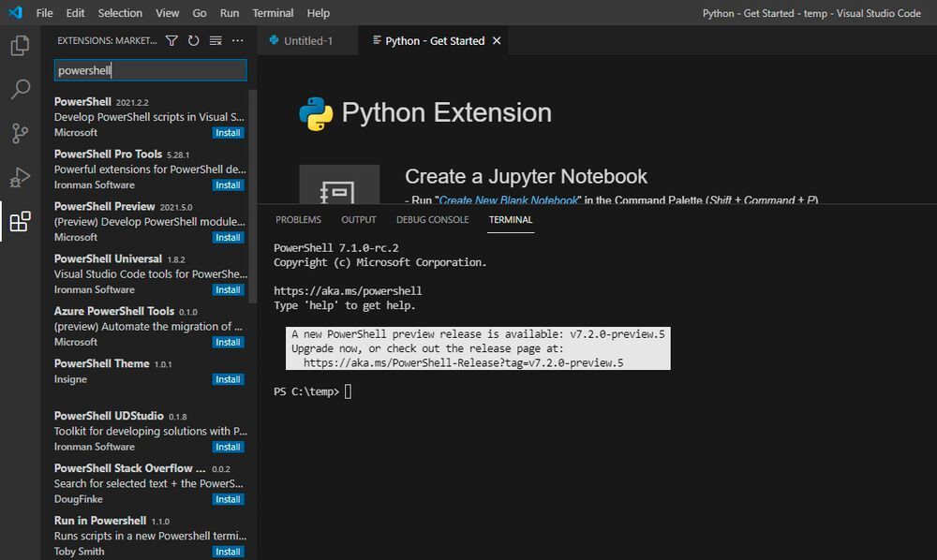Install PowerShell Pro Tools extension
The image size is (937, 560).
tap(228, 185)
